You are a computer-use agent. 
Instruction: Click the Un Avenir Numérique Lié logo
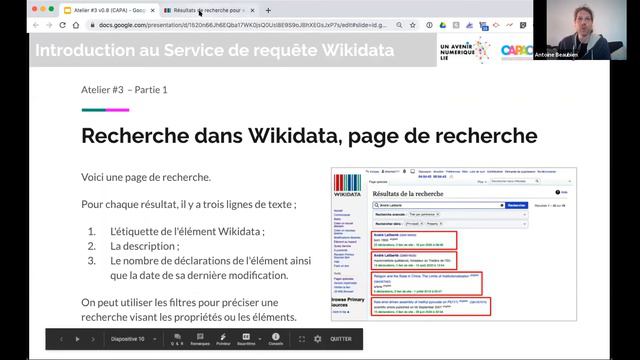tap(465, 50)
